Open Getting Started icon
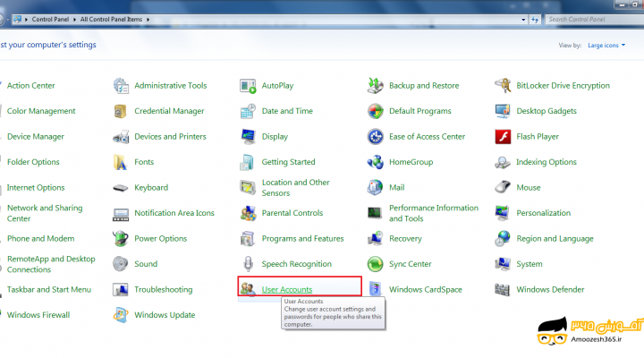 [x=247, y=162]
